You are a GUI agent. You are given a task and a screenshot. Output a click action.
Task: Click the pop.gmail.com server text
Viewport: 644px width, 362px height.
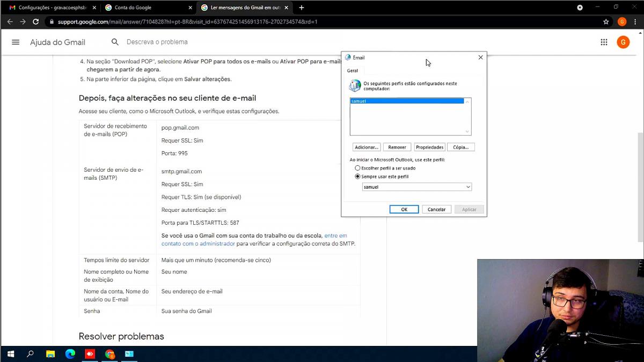(180, 128)
